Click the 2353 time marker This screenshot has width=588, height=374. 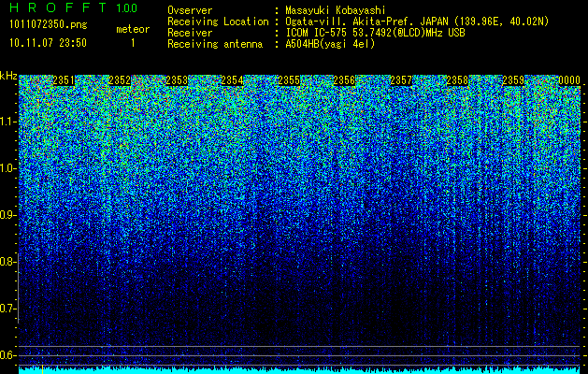click(177, 80)
